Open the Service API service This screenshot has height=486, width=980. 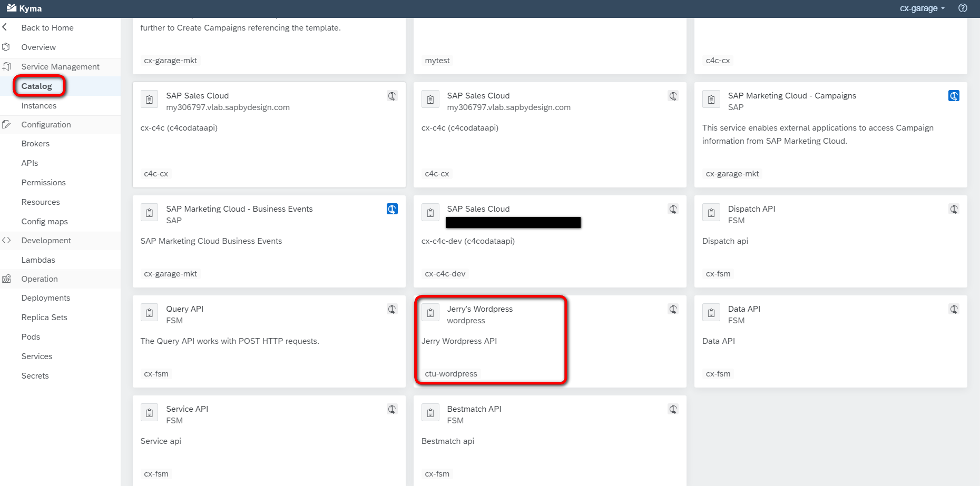pyautogui.click(x=187, y=409)
